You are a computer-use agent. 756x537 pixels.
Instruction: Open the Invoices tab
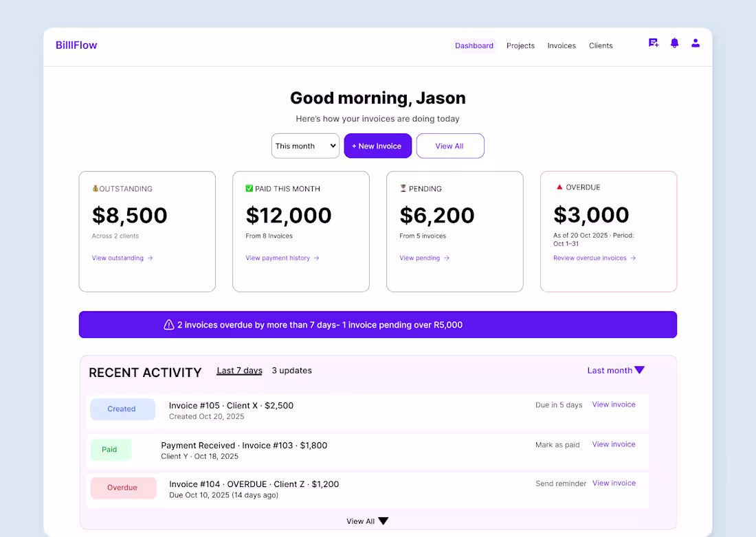click(x=562, y=46)
